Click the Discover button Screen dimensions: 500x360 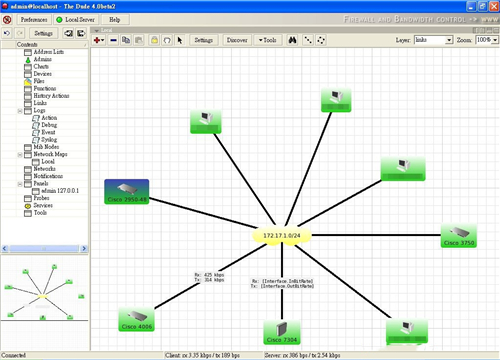click(x=237, y=40)
